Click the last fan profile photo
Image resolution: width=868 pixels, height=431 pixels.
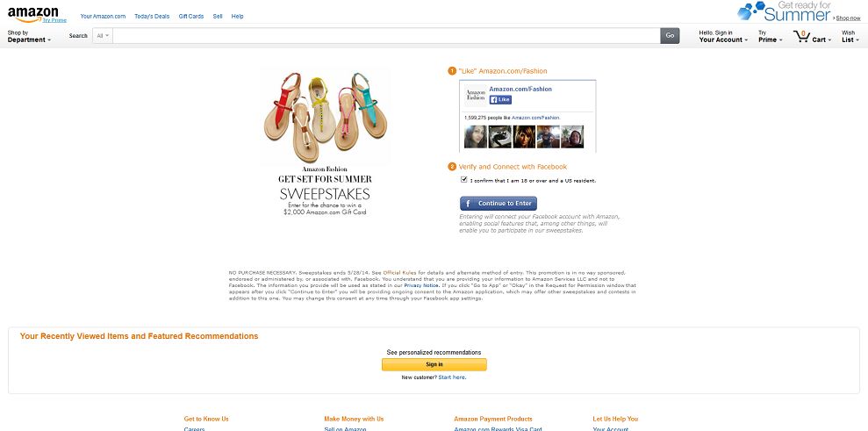pos(572,137)
